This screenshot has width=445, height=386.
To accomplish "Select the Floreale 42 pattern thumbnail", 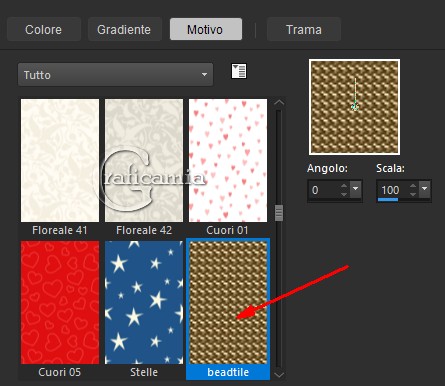I will (x=144, y=160).
